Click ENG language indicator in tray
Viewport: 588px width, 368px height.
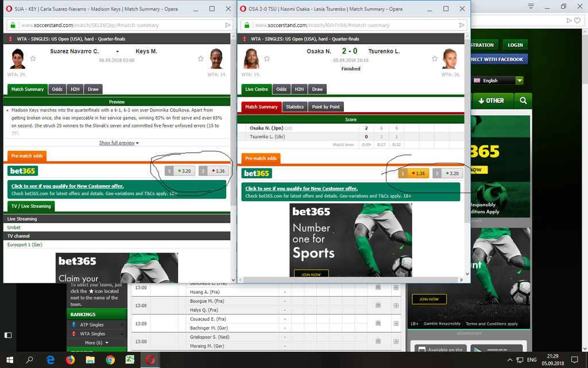(x=532, y=360)
